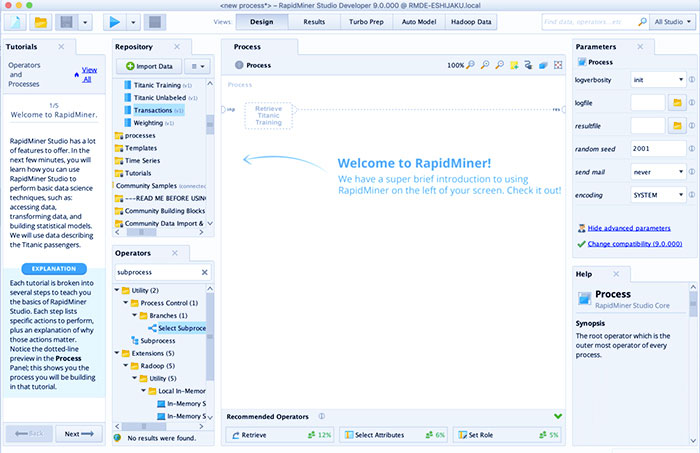Click the View All tutorials link
Screen dimensions: 700x453
[88, 75]
